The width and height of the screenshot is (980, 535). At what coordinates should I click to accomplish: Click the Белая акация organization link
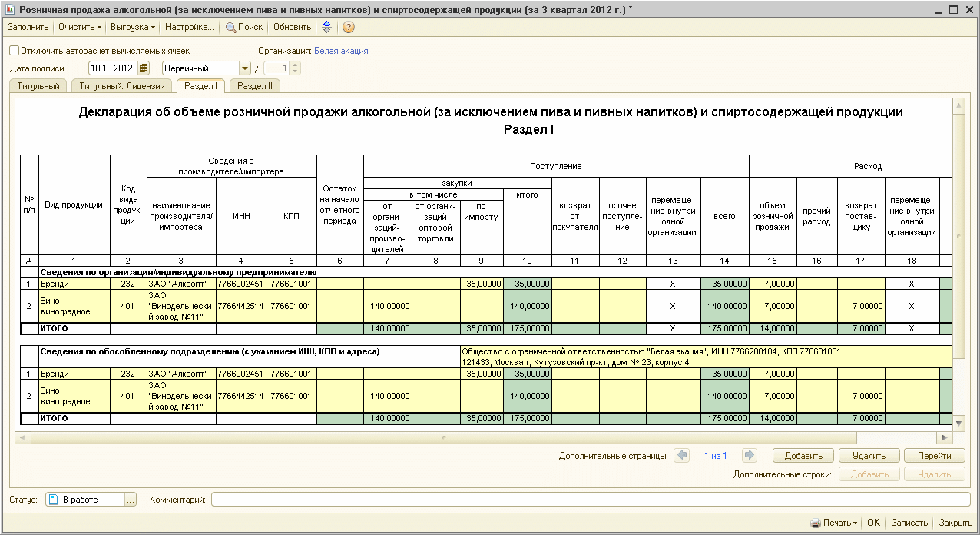[x=341, y=51]
